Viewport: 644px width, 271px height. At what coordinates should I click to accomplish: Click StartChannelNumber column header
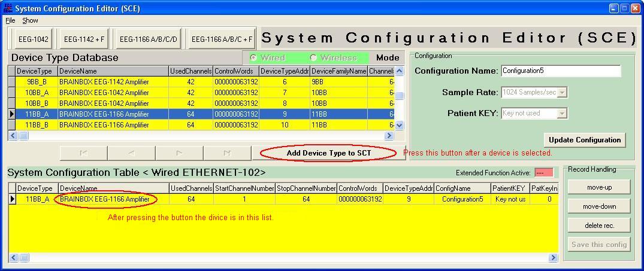[244, 188]
